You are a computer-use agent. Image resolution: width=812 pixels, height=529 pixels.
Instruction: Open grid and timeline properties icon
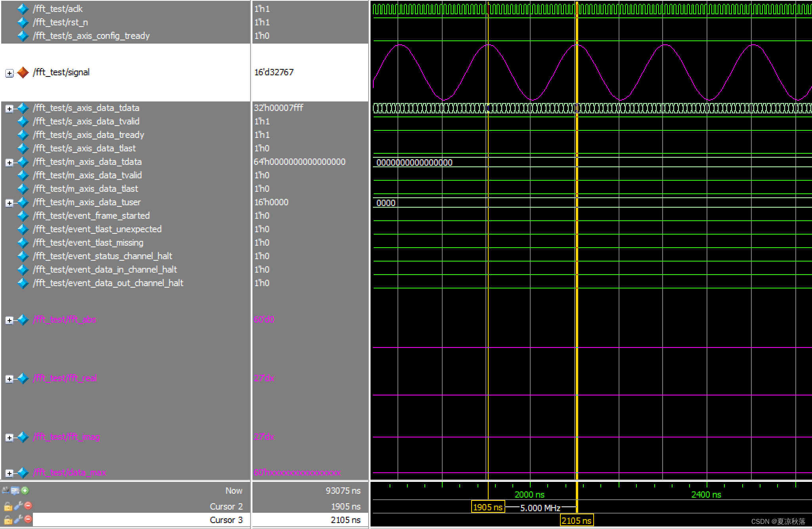15,491
